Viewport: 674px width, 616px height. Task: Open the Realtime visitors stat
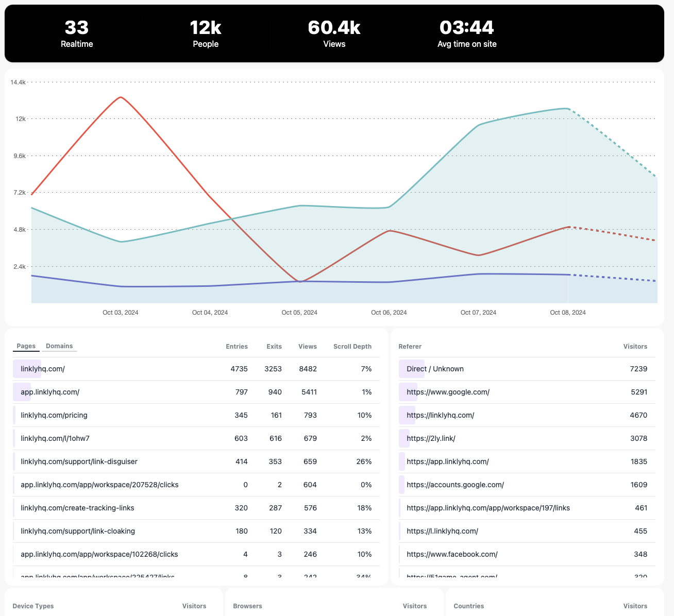coord(77,33)
